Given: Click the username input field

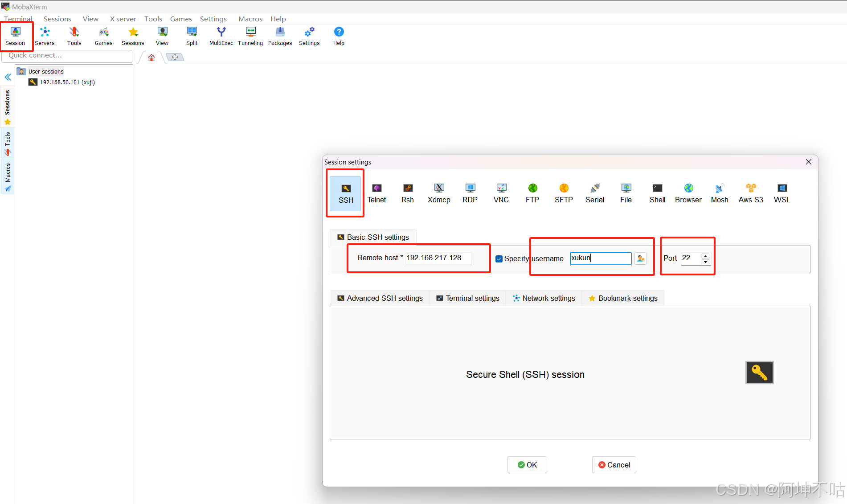Looking at the screenshot, I should [x=601, y=258].
